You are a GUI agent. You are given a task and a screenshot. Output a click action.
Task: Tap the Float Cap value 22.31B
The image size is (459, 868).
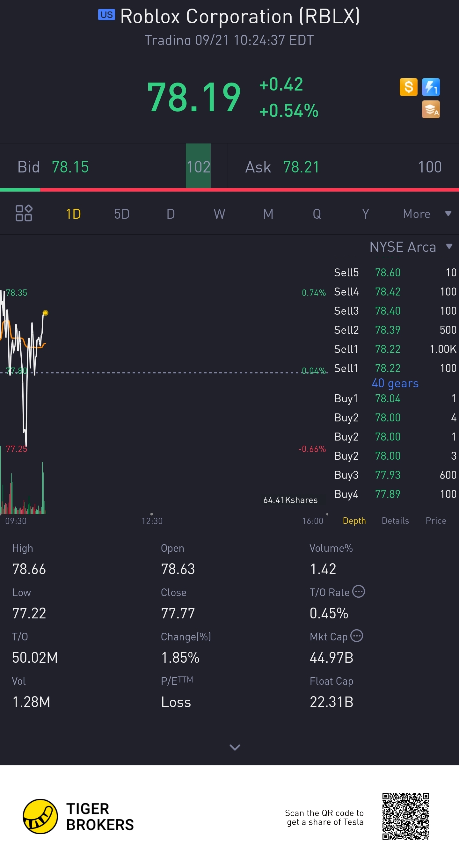point(331,702)
